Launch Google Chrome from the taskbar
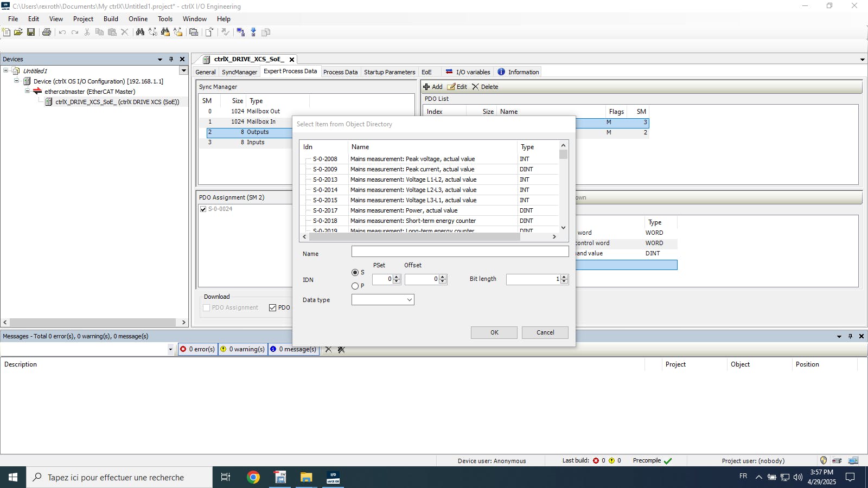 click(x=253, y=477)
